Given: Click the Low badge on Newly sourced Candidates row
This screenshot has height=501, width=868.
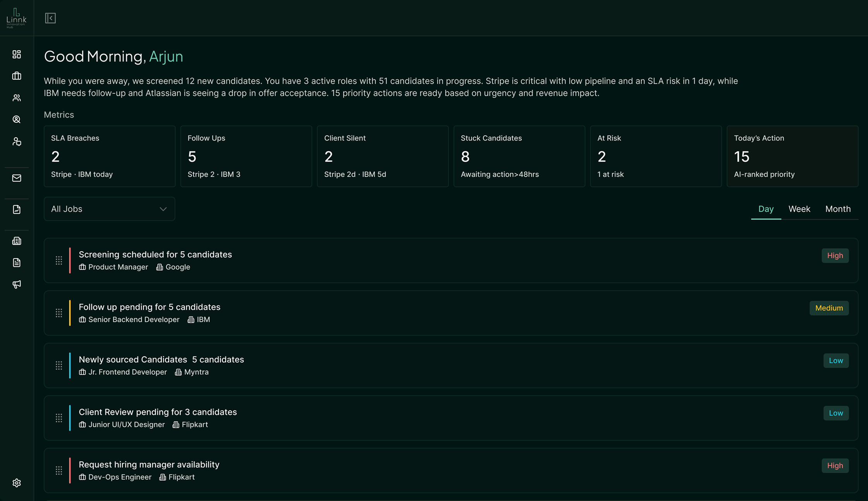Looking at the screenshot, I should [836, 360].
